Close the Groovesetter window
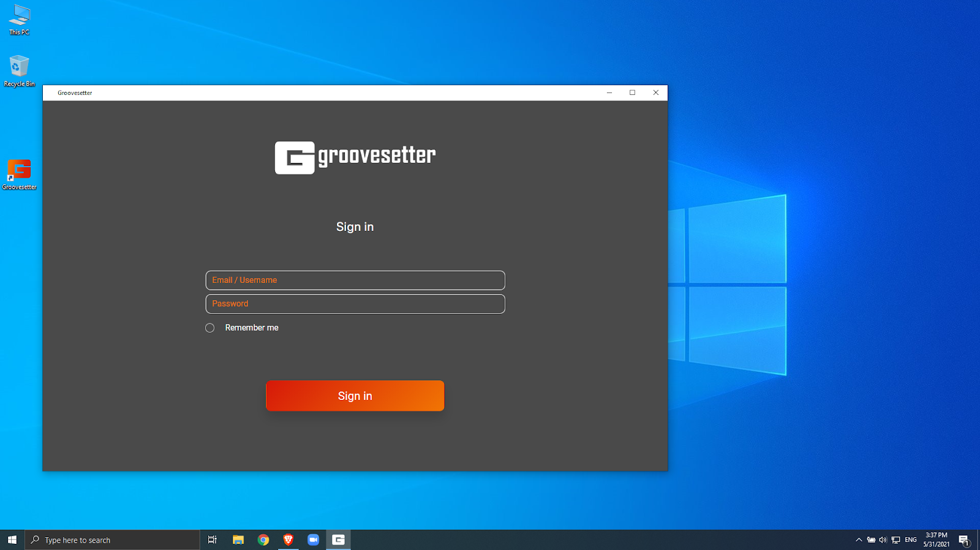Viewport: 980px width, 550px height. tap(656, 92)
